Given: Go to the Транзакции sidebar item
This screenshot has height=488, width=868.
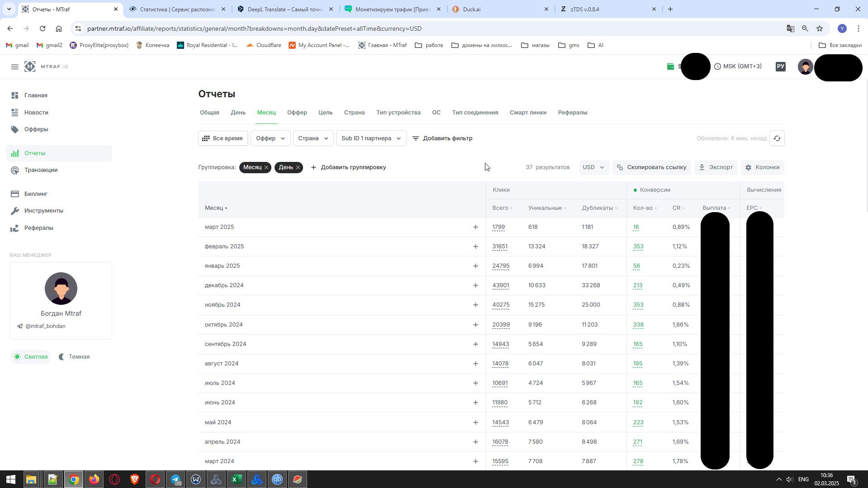Looking at the screenshot, I should (x=41, y=170).
